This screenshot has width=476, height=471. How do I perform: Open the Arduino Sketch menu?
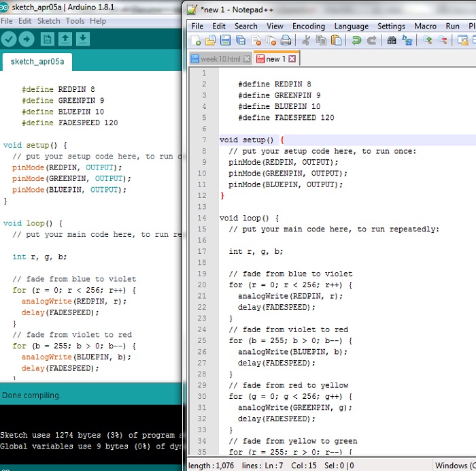point(49,21)
